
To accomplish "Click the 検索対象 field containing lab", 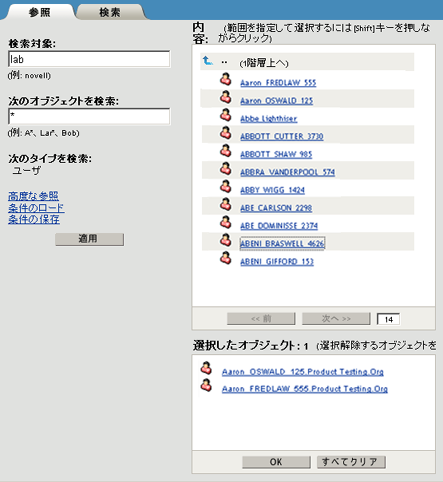I will click(89, 59).
